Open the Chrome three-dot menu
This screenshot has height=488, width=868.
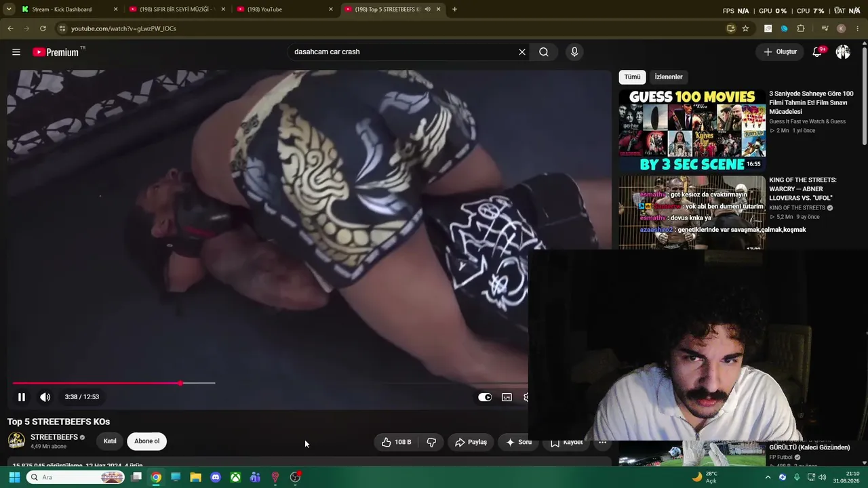[x=858, y=28]
